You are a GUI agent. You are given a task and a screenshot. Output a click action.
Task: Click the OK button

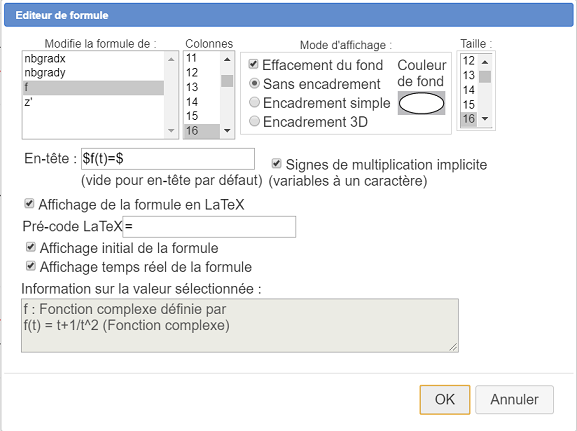(x=445, y=400)
